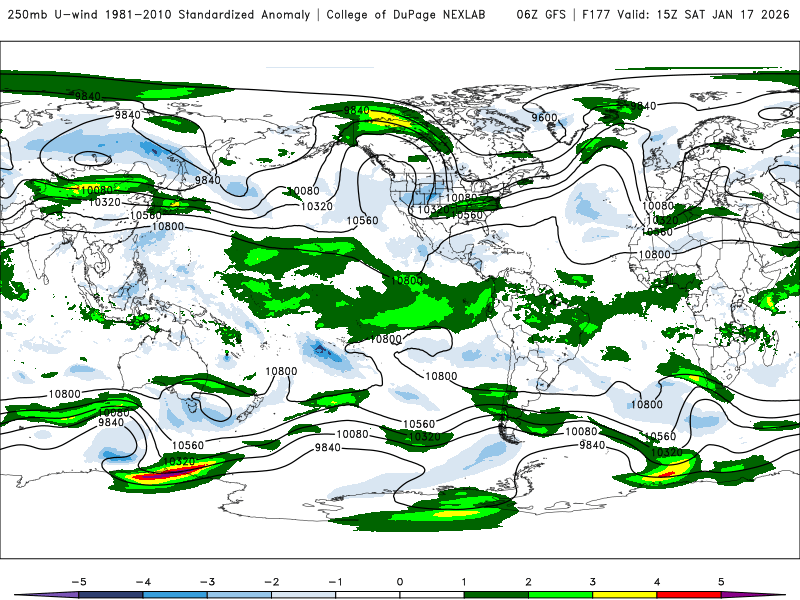This screenshot has height=600, width=800.
Task: Click the colorbar tick label '1'
Action: (x=464, y=582)
